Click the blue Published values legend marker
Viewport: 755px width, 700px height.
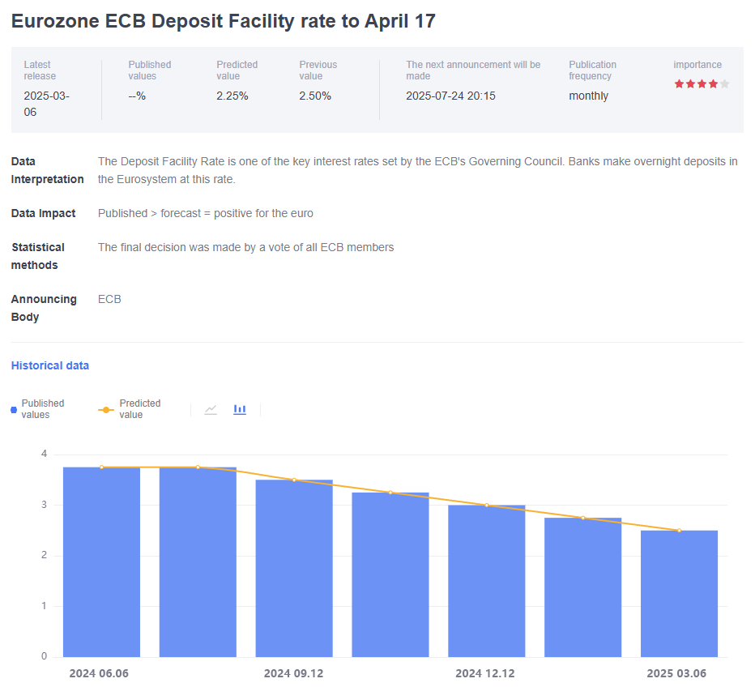click(14, 410)
